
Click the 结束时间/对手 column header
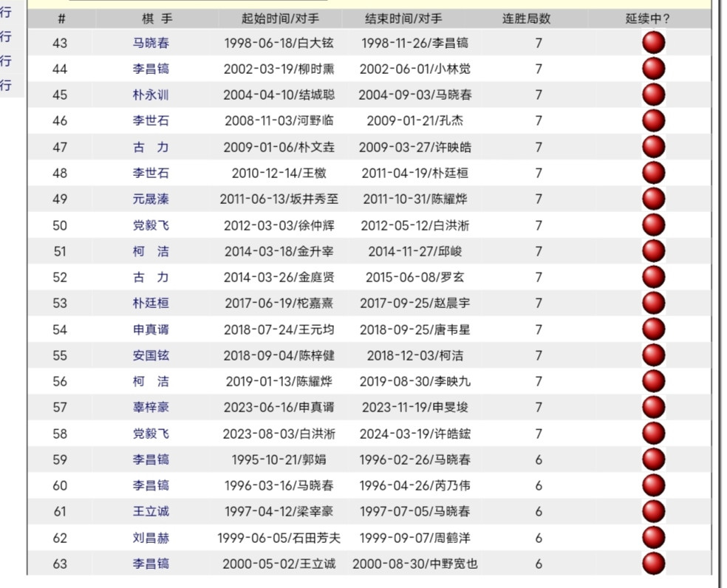coord(403,18)
